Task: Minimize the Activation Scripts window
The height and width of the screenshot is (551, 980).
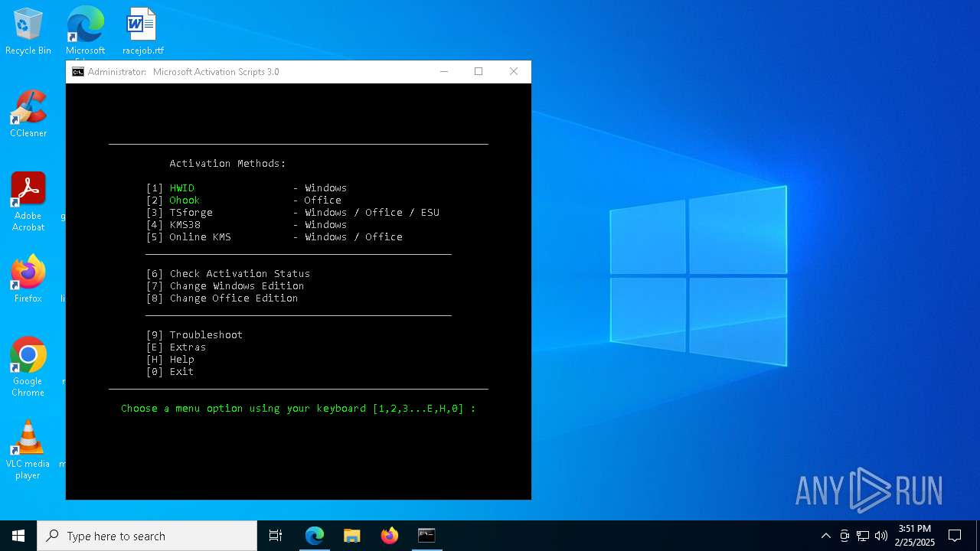Action: 444,72
